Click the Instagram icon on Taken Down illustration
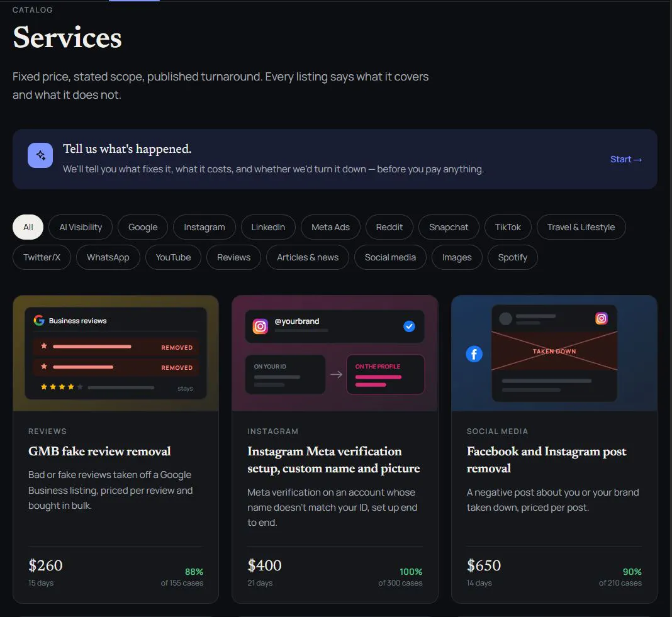672x617 pixels. pos(602,318)
